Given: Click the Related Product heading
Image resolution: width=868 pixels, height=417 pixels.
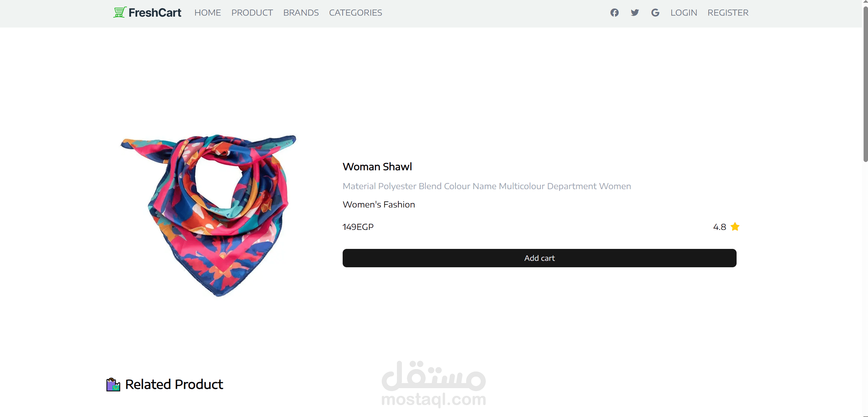Looking at the screenshot, I should pos(174,384).
